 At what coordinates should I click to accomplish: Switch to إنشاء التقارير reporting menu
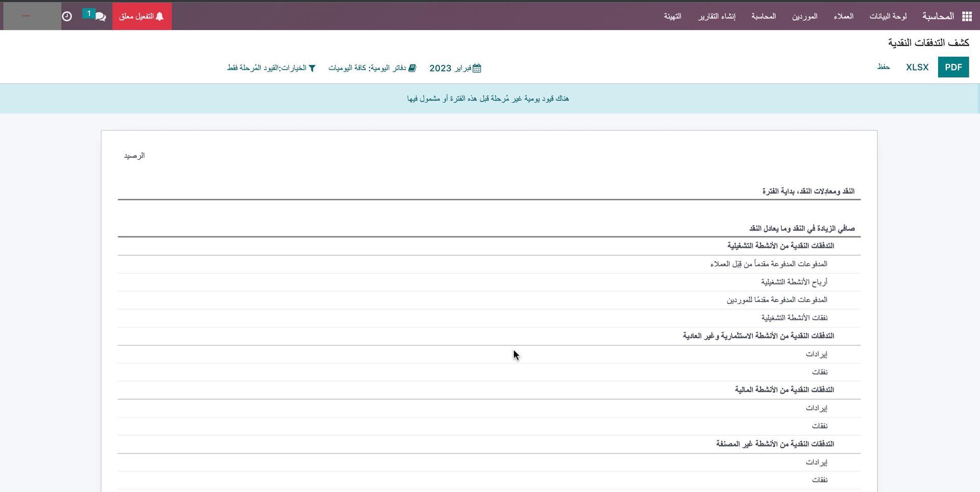point(718,16)
